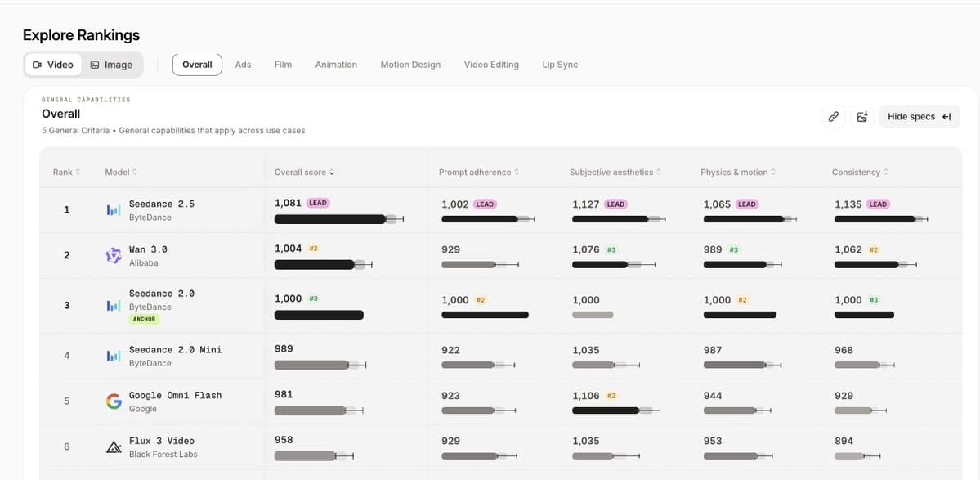Click the Google Omni Flash model name
980x480 pixels.
coord(176,395)
